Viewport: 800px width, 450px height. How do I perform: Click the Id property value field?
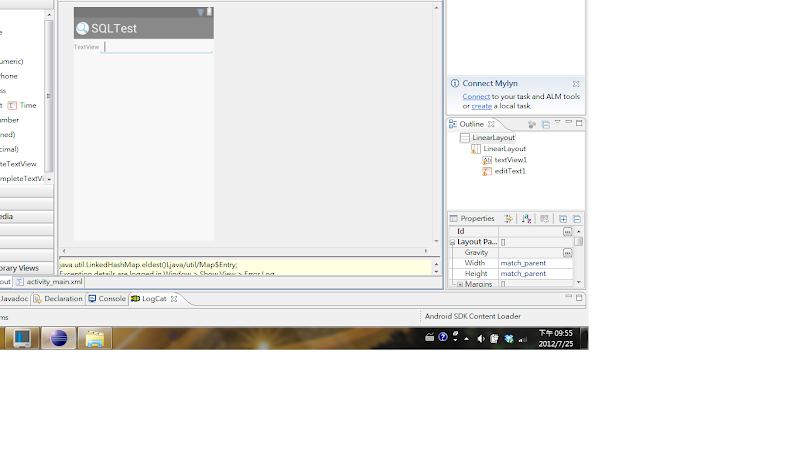[531, 232]
